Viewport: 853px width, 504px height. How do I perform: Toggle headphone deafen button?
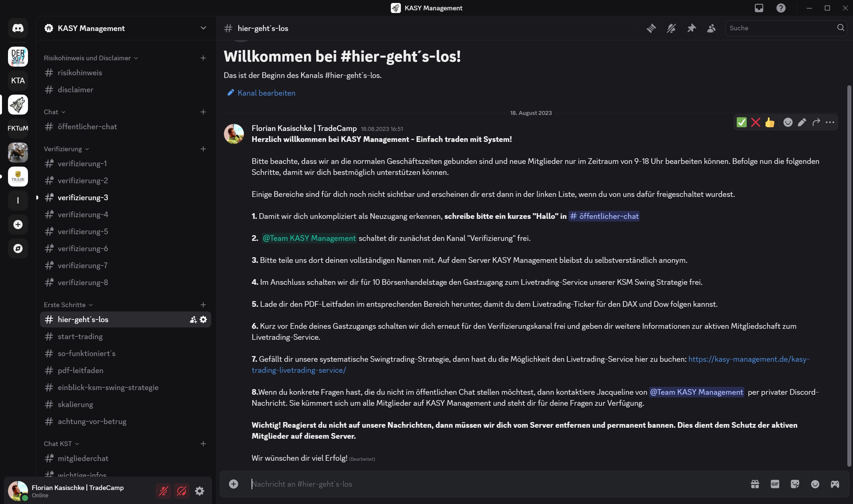click(x=181, y=491)
